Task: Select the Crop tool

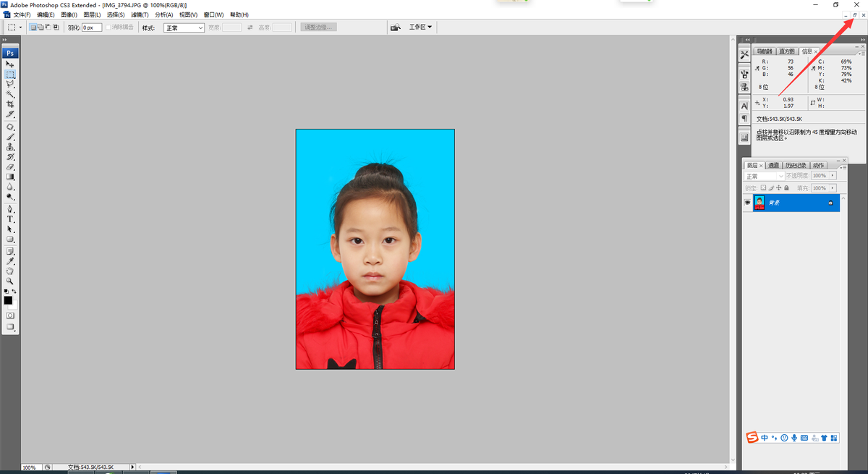Action: 10,104
